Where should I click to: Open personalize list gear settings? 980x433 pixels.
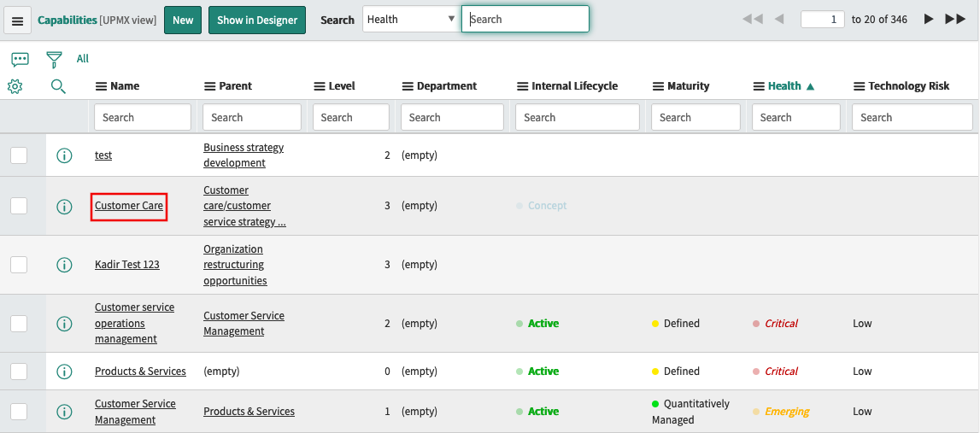(15, 86)
